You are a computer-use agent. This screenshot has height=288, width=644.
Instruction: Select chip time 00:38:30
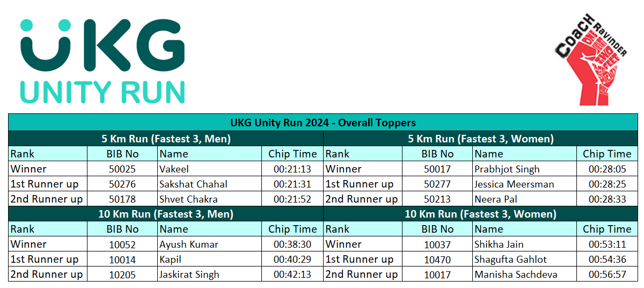pyautogui.click(x=292, y=244)
